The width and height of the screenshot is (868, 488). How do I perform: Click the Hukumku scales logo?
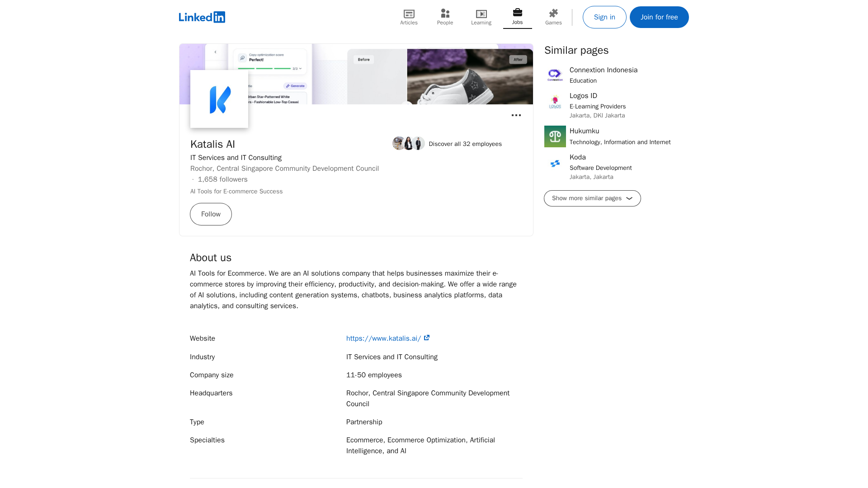click(x=555, y=136)
